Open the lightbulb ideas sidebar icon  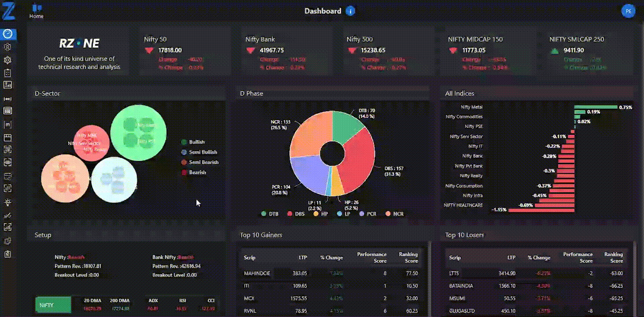click(7, 203)
